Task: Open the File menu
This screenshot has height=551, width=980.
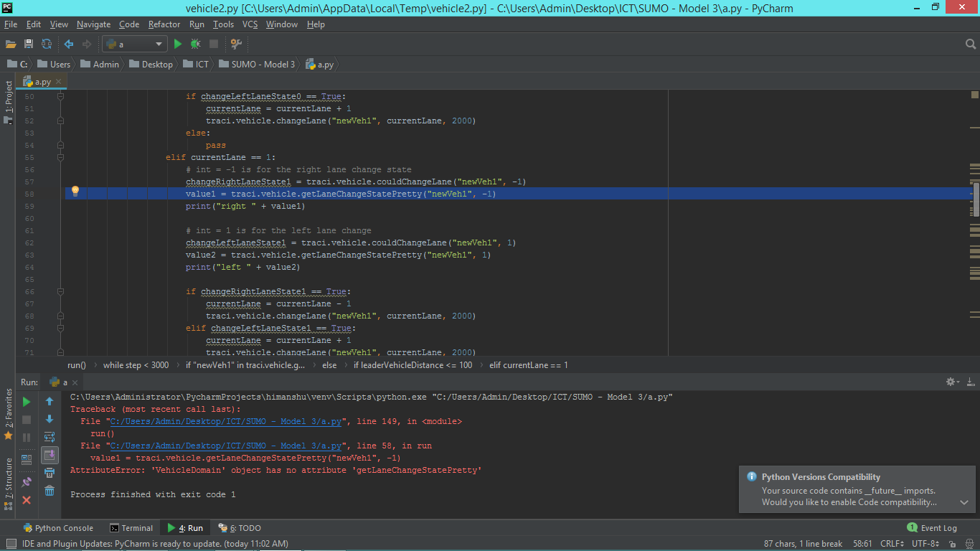Action: (11, 24)
